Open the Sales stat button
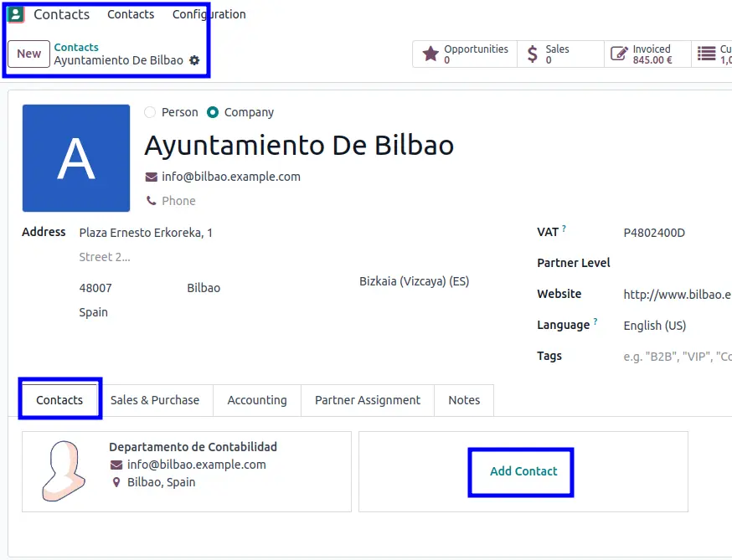The height and width of the screenshot is (560, 732). pos(560,54)
